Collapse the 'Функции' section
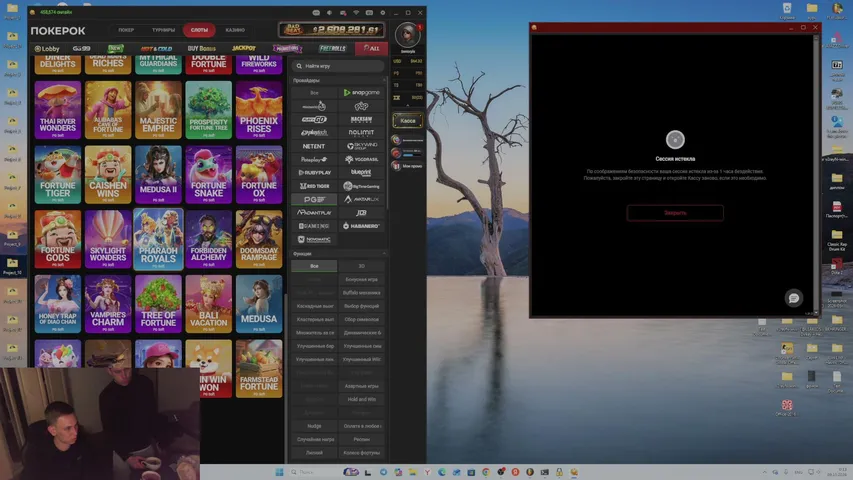 pyautogui.click(x=384, y=254)
